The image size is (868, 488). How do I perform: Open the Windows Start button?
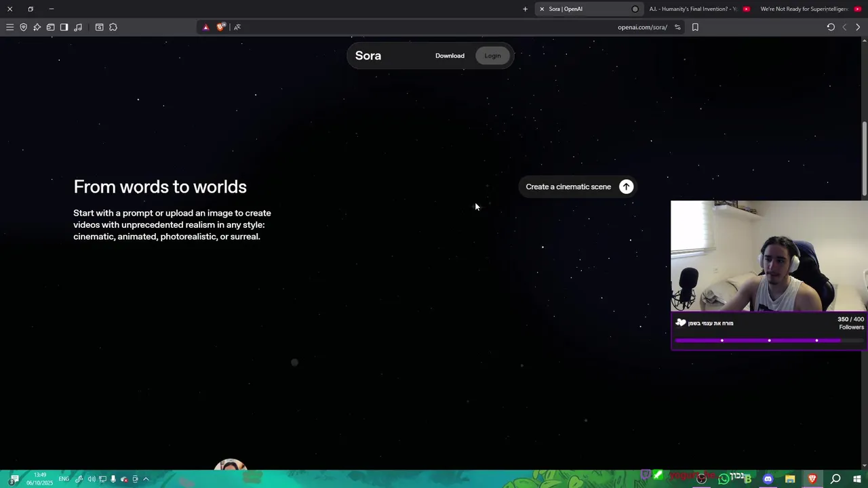pyautogui.click(x=857, y=479)
